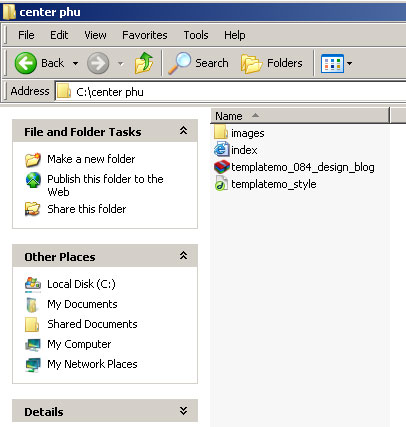406x427 pixels.
Task: Collapse the Other Places panel
Action: [x=183, y=256]
